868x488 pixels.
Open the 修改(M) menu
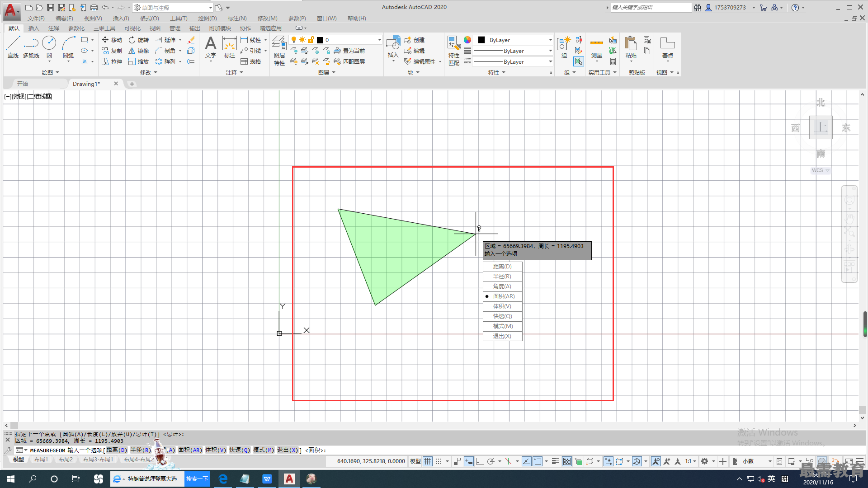tap(267, 18)
